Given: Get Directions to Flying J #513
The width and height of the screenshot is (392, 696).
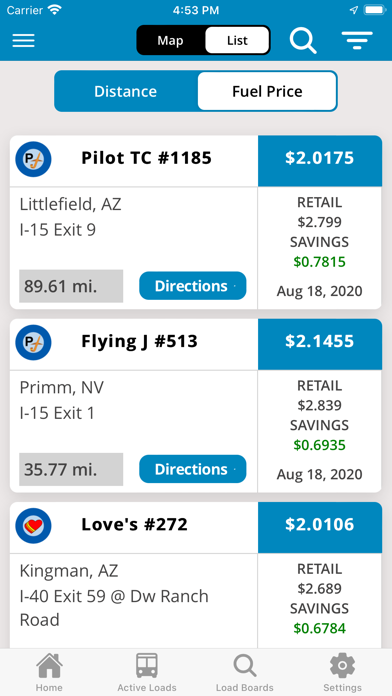Looking at the screenshot, I should pyautogui.click(x=193, y=469).
